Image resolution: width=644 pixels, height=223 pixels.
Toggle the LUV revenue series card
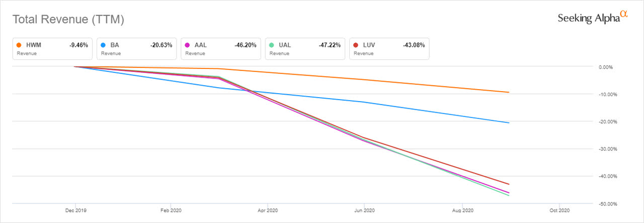tap(389, 49)
